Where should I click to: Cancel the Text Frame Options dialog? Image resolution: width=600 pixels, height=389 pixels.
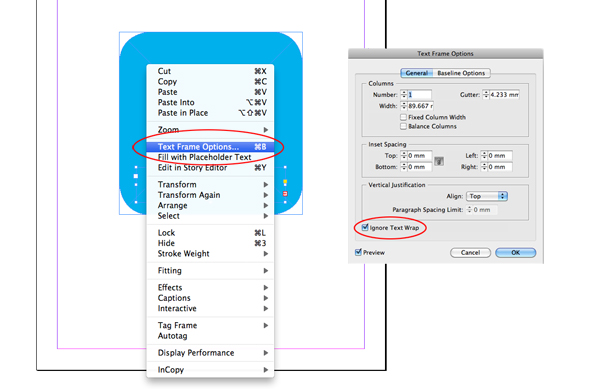[470, 252]
